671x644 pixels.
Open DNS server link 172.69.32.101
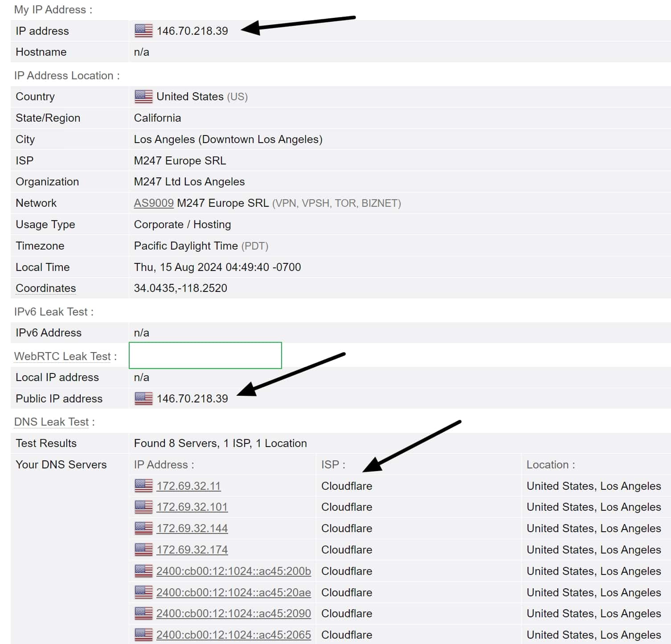192,507
